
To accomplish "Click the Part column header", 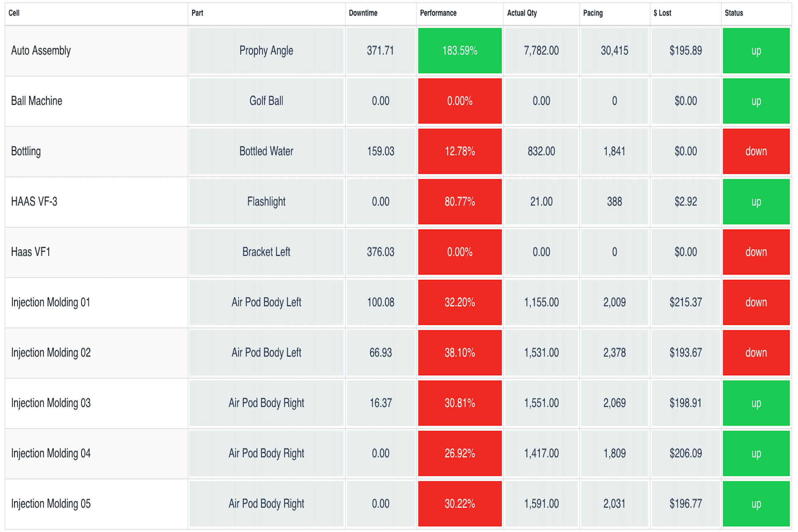I will click(197, 13).
